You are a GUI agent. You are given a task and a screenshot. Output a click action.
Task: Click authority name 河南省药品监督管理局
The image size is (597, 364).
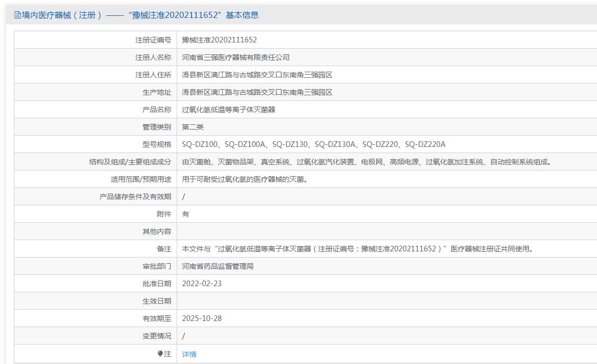coord(218,266)
